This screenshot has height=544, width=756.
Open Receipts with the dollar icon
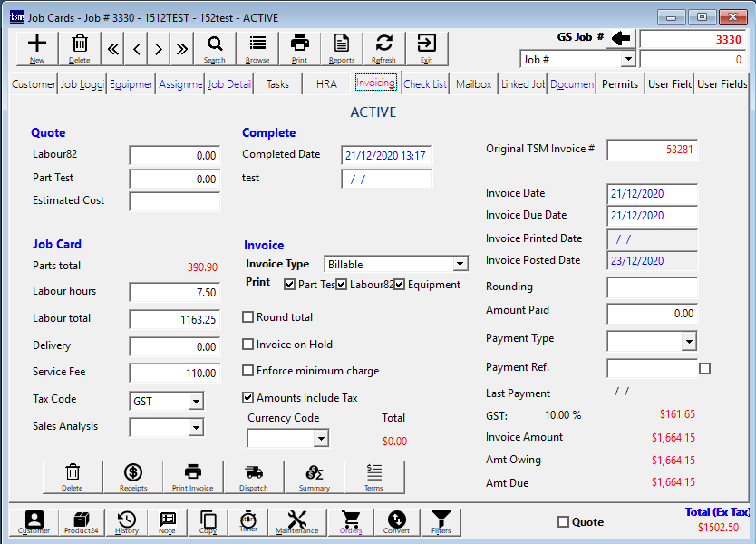coord(133,476)
